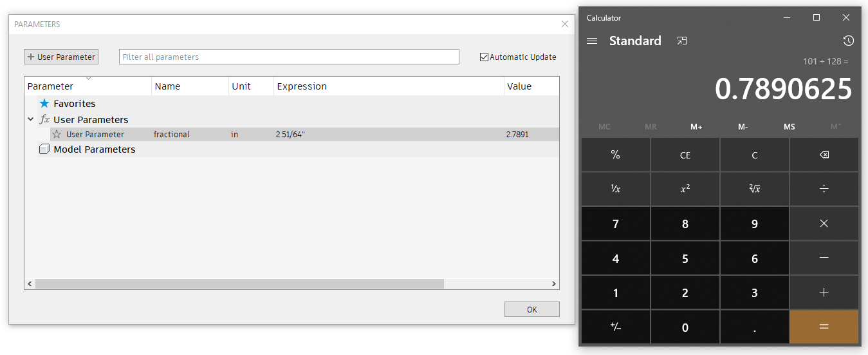Click the Value column header

(531, 86)
